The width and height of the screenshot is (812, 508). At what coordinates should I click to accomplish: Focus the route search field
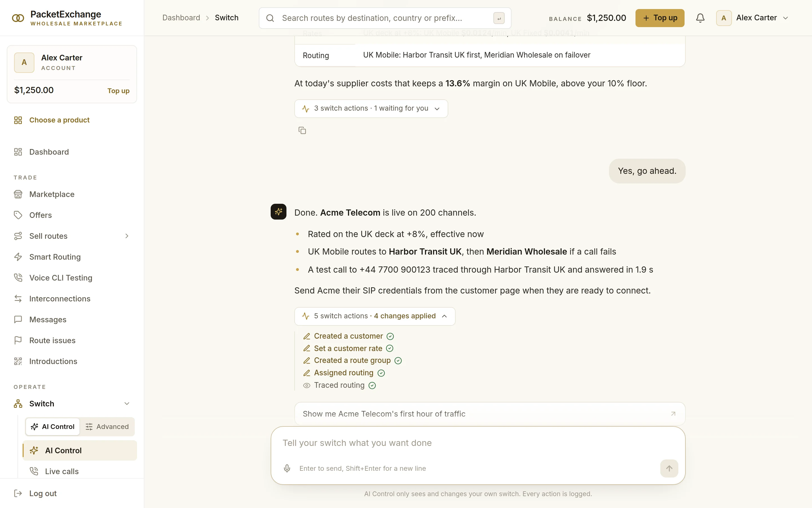pyautogui.click(x=385, y=18)
